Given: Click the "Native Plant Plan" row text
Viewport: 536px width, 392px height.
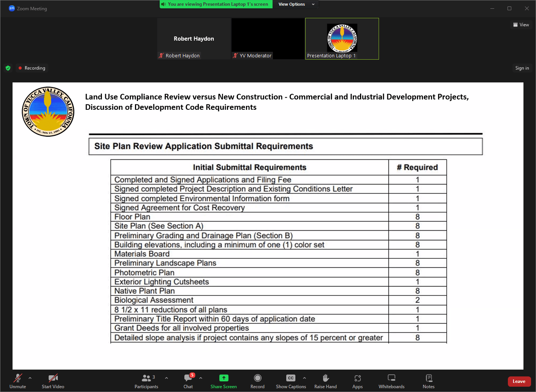Looking at the screenshot, I should (144, 291).
